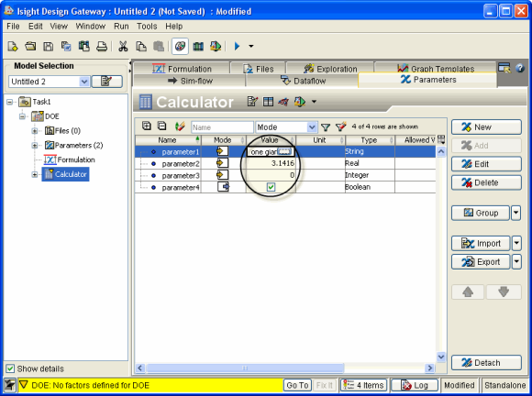This screenshot has height=396, width=532.
Task: Run the model with the blue play arrow
Action: tap(237, 46)
